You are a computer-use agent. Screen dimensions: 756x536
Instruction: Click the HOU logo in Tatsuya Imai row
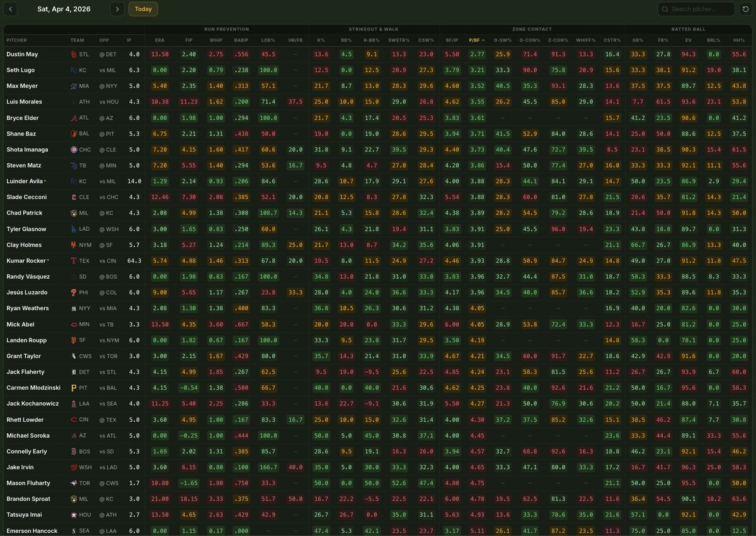point(74,515)
